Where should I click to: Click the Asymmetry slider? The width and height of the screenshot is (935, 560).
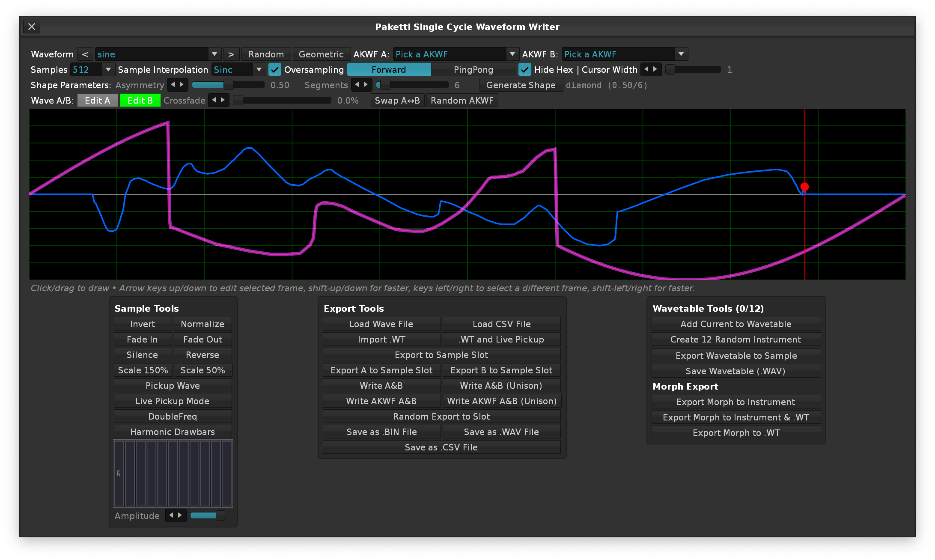pyautogui.click(x=228, y=85)
